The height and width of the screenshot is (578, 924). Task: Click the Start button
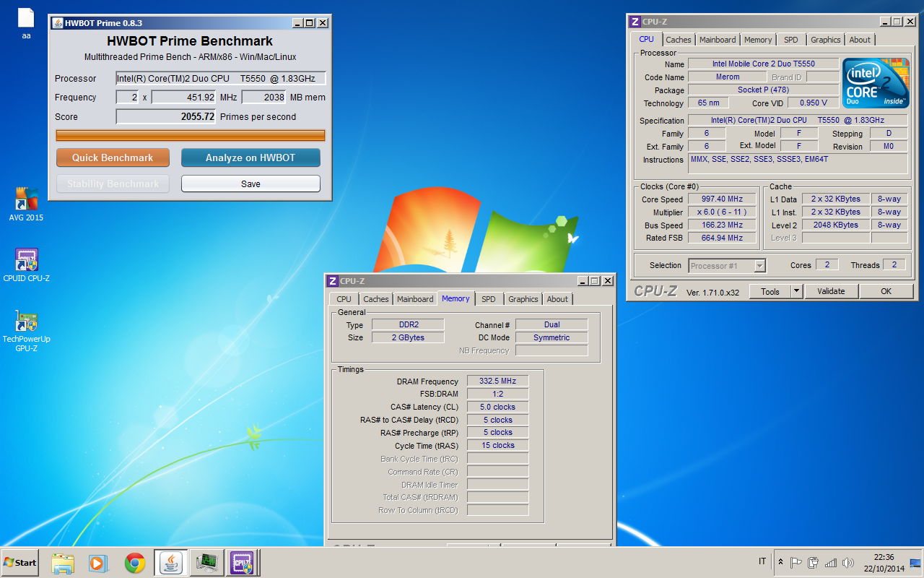pyautogui.click(x=19, y=563)
